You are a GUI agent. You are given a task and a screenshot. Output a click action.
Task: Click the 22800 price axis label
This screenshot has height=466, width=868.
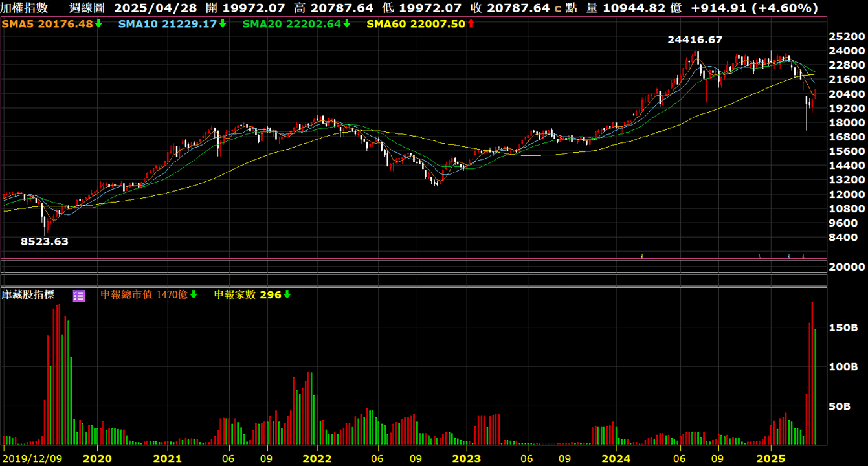[x=848, y=65]
